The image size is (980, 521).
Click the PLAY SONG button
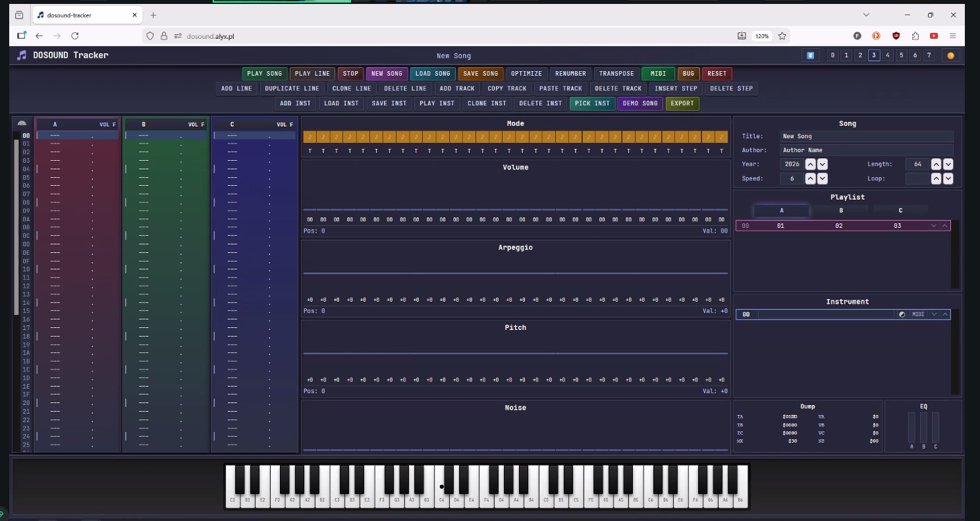click(x=264, y=73)
